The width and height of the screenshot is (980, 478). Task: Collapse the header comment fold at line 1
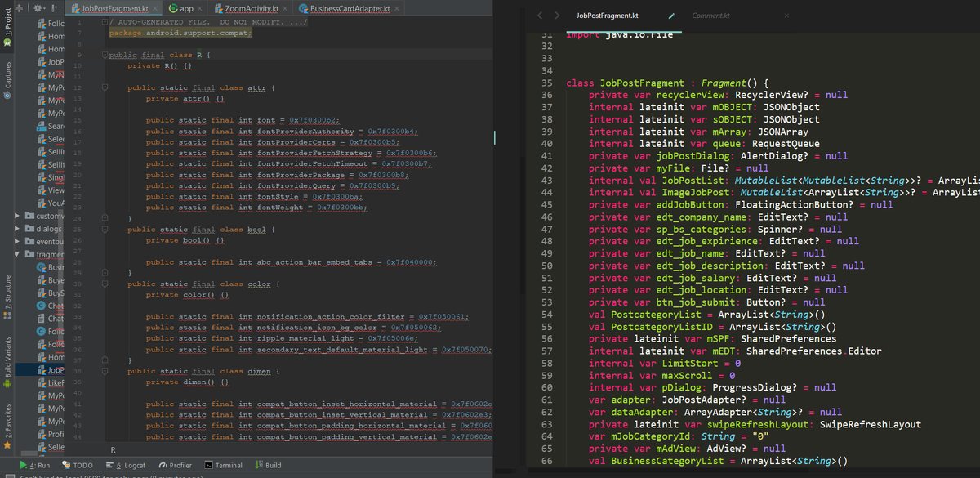(105, 22)
